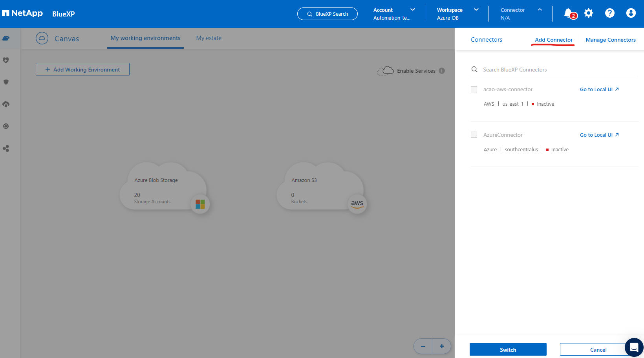
Task: Open the chat support bubble icon
Action: [634, 347]
